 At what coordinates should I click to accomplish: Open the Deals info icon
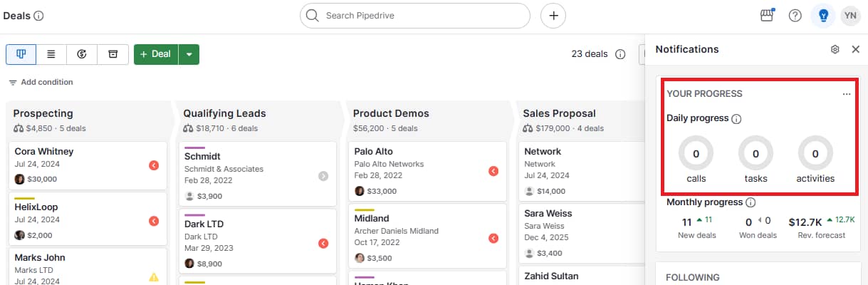pyautogui.click(x=38, y=16)
